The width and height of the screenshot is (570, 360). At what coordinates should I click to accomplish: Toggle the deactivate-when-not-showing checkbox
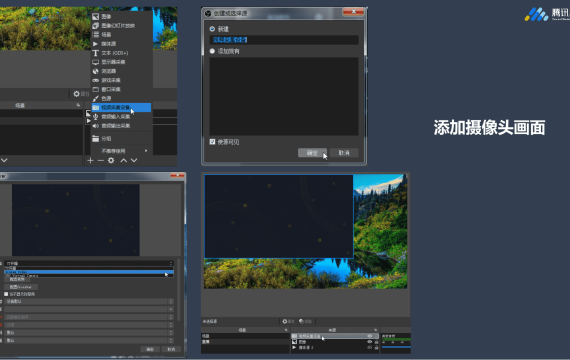tap(6, 294)
